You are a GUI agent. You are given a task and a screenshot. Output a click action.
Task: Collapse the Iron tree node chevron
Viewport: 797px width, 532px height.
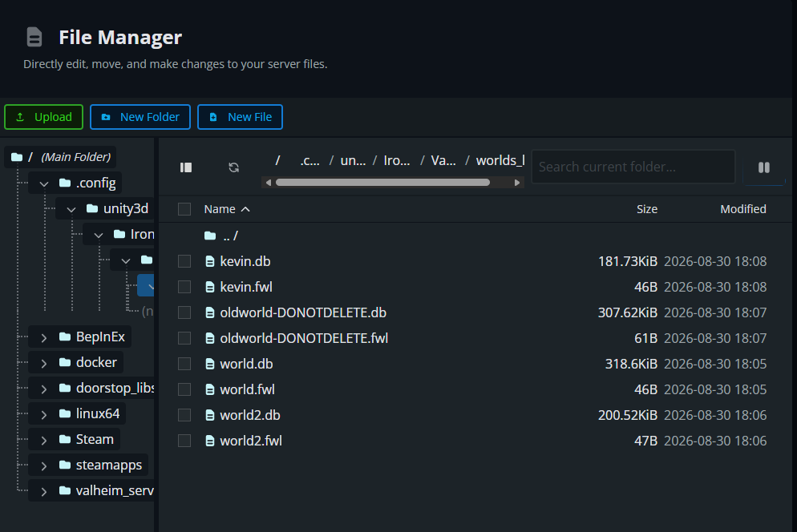click(99, 235)
